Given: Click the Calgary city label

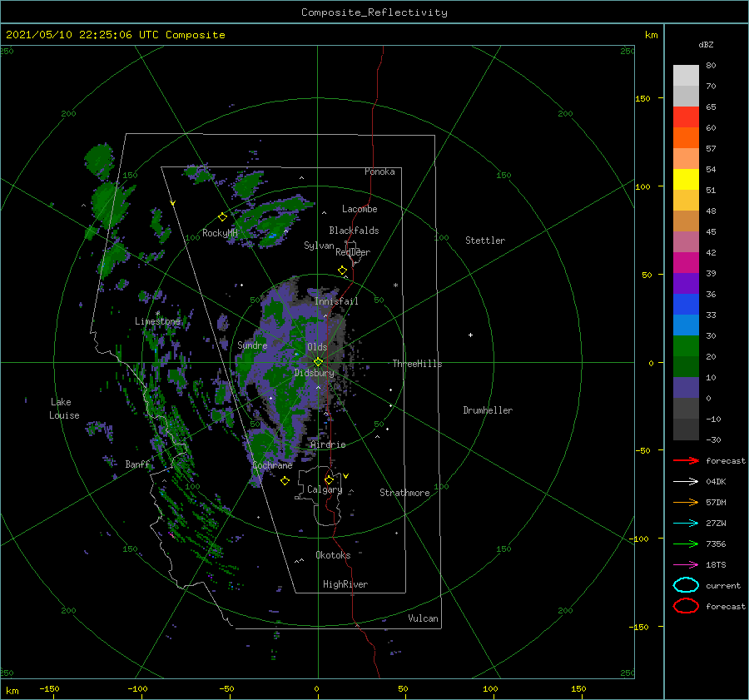Looking at the screenshot, I should (x=325, y=489).
